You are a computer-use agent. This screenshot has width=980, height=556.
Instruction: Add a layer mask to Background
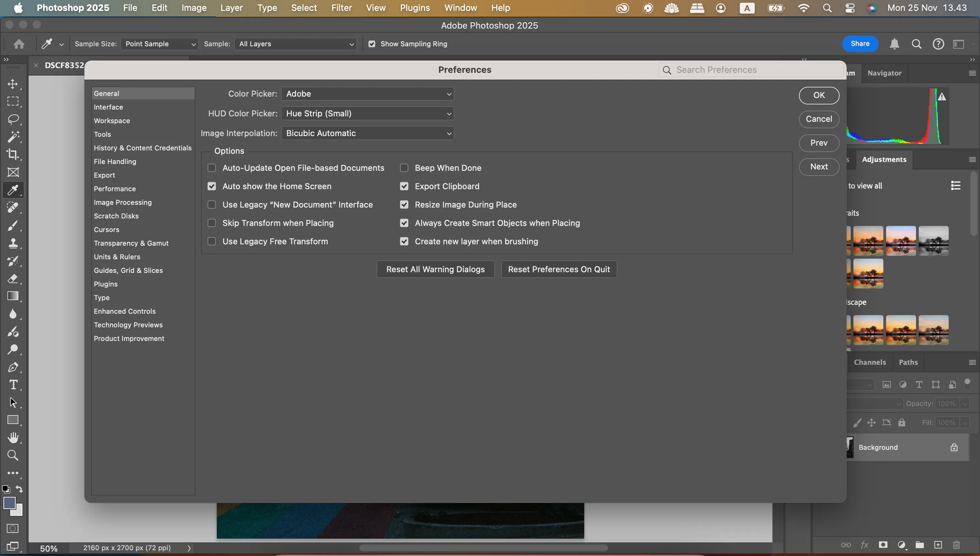pos(883,544)
